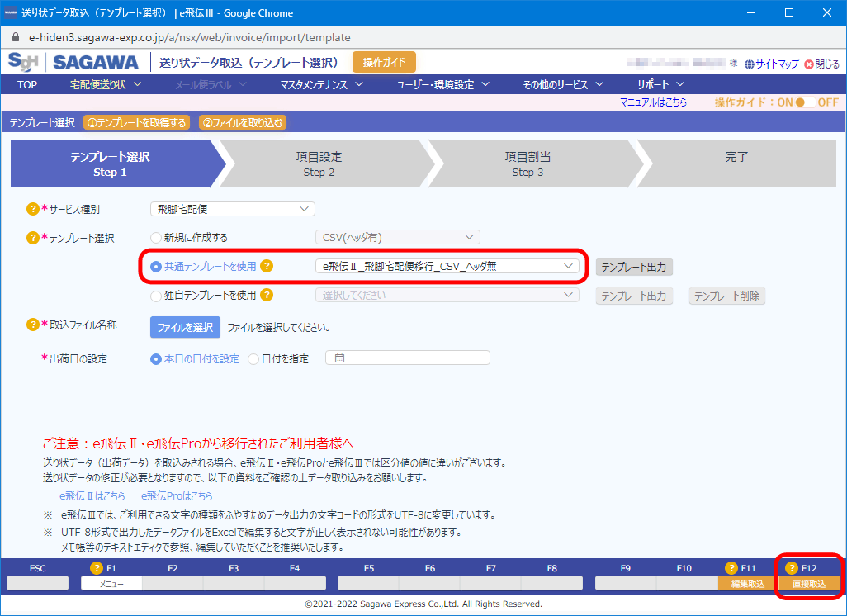847x616 pixels.
Task: Click the help icon on F1 key
Action: pyautogui.click(x=96, y=568)
